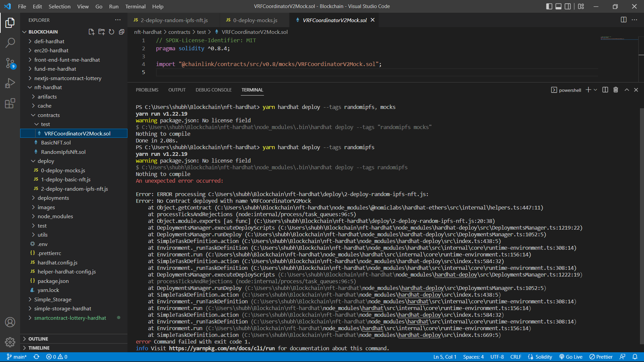Open the Run and Debug view
The width and height of the screenshot is (644, 362).
click(10, 83)
